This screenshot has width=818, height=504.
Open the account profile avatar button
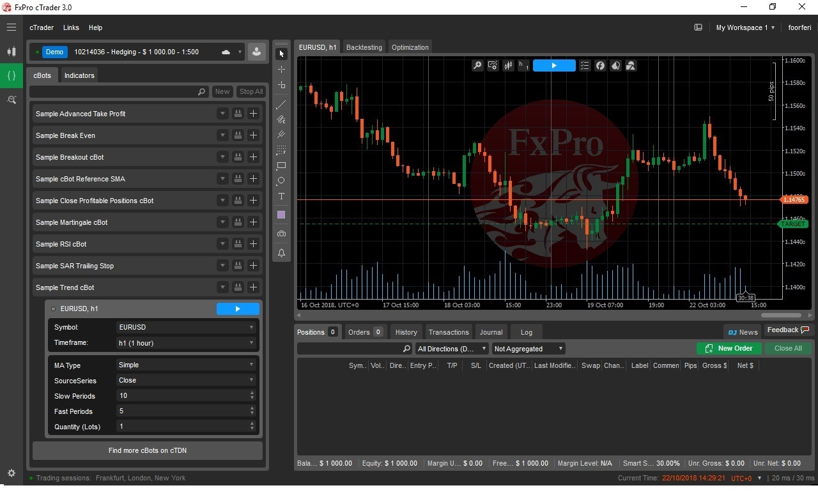coord(257,52)
